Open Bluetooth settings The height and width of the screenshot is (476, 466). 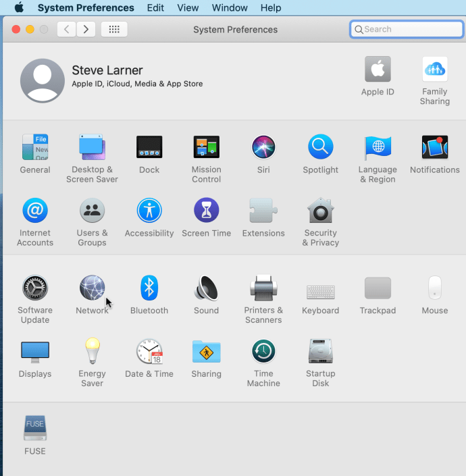pos(149,288)
